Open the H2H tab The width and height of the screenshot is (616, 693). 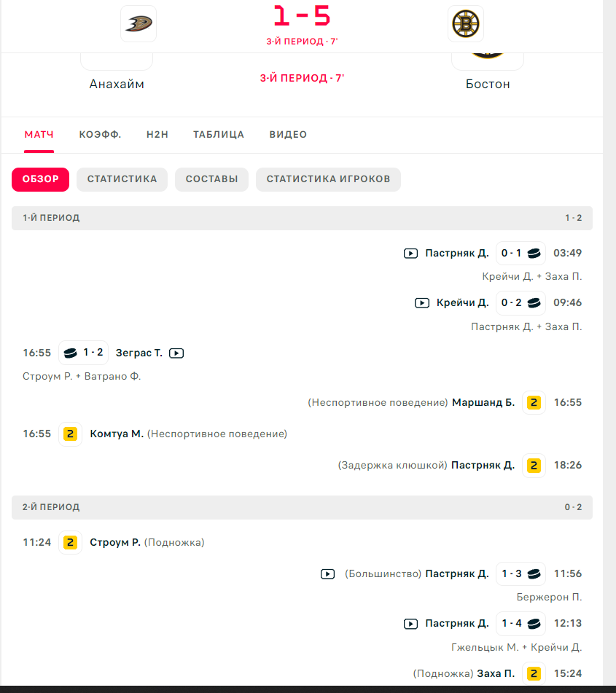click(157, 134)
